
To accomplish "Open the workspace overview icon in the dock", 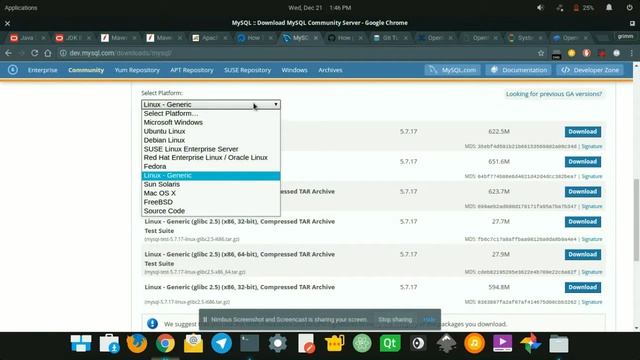I will tap(81, 343).
